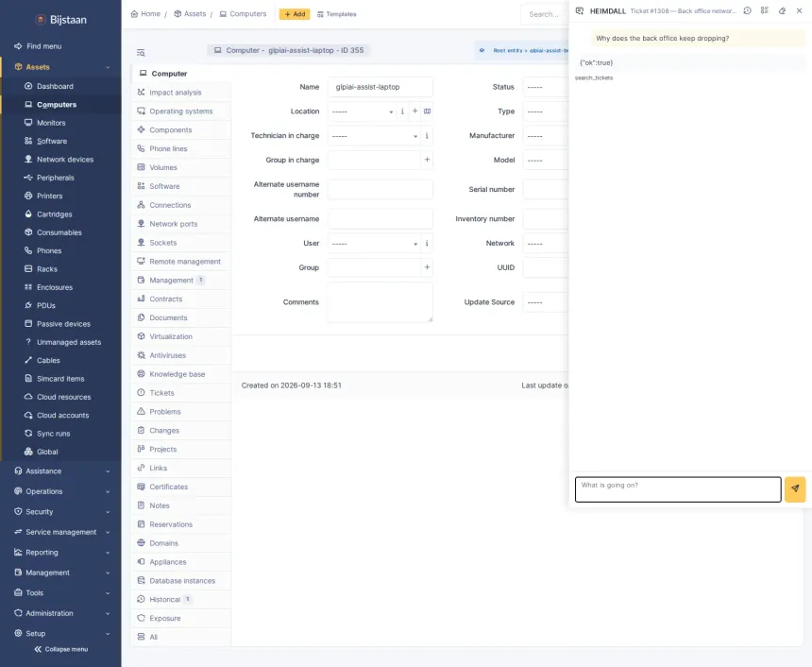Click the Home breadcrumb link
812x667 pixels.
click(x=145, y=14)
